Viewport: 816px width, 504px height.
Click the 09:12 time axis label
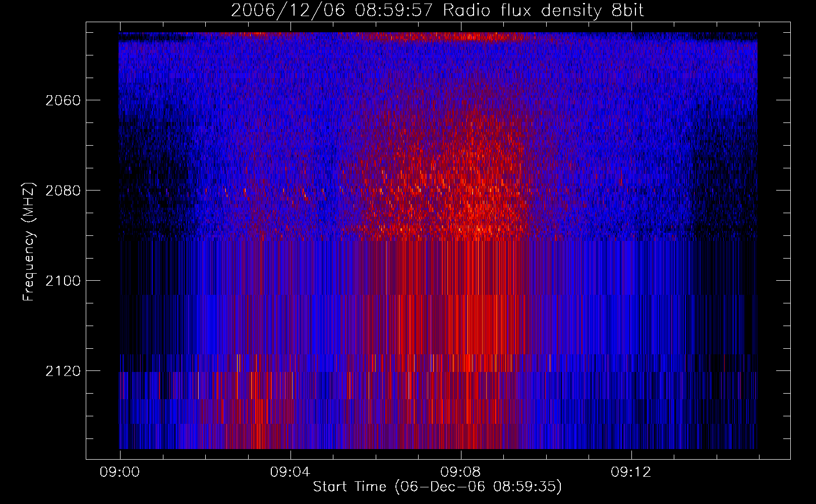click(x=631, y=472)
